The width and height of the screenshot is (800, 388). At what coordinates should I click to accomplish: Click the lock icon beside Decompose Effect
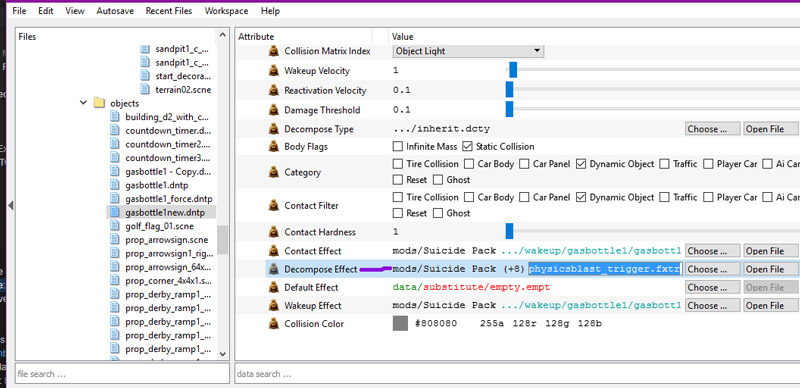click(274, 269)
